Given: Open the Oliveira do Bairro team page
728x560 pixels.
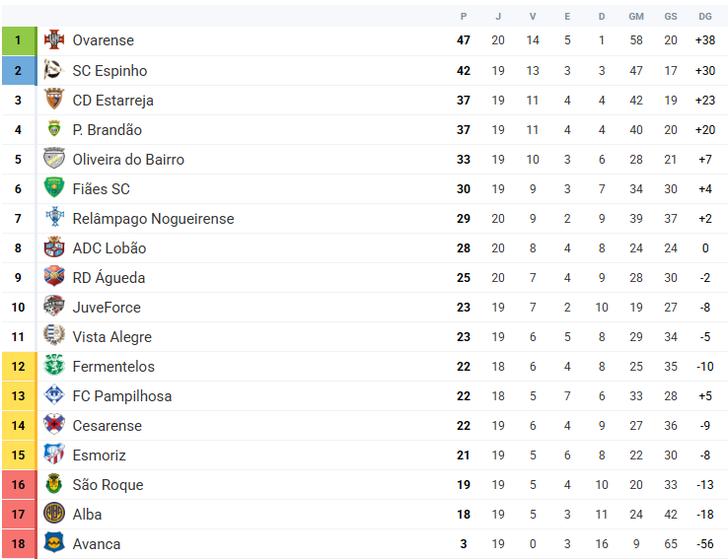Looking at the screenshot, I should tap(128, 160).
